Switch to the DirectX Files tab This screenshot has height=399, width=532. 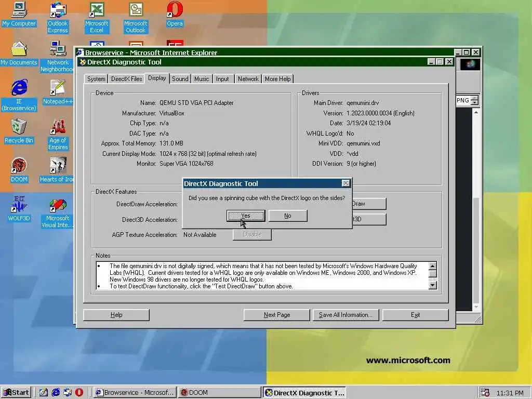pos(127,79)
